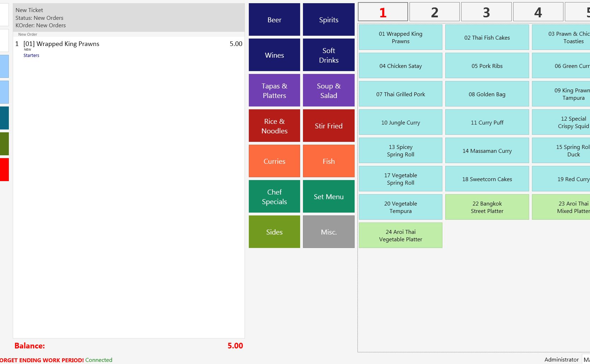Select quantity number 1 tab

tap(383, 12)
